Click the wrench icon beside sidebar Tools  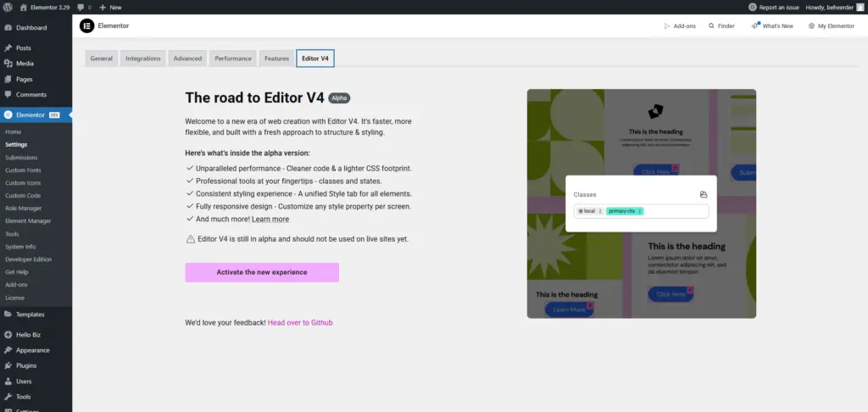[x=8, y=397]
